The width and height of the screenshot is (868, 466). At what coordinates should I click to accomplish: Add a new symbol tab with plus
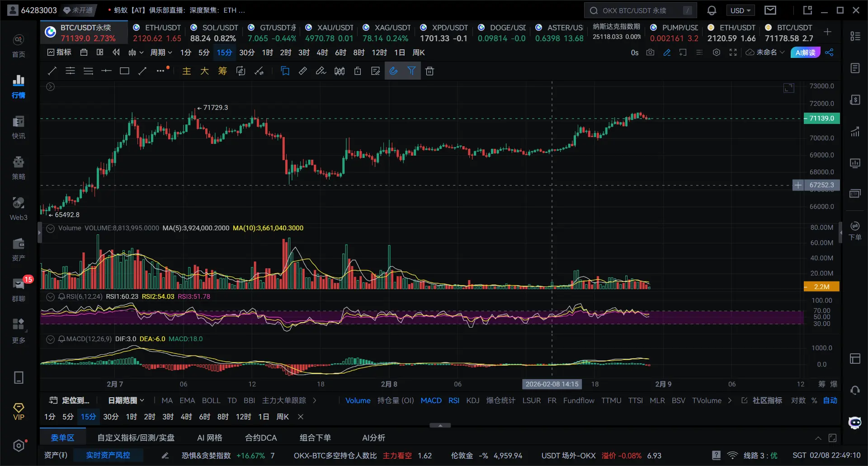(x=827, y=32)
